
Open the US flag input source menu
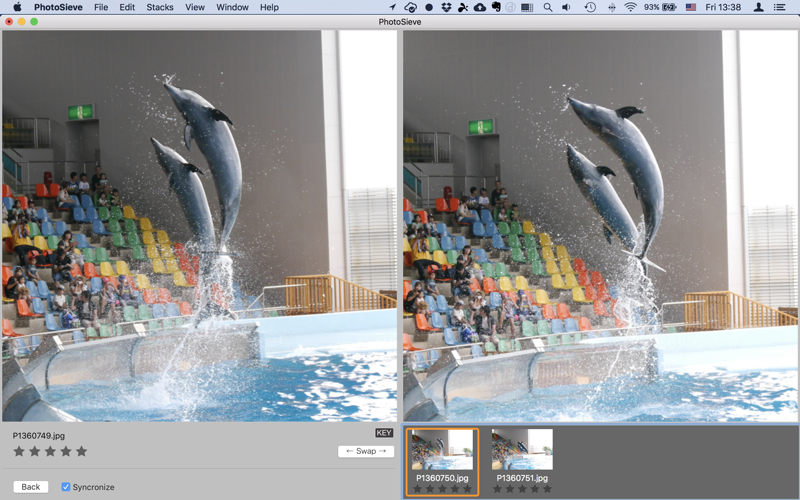691,7
